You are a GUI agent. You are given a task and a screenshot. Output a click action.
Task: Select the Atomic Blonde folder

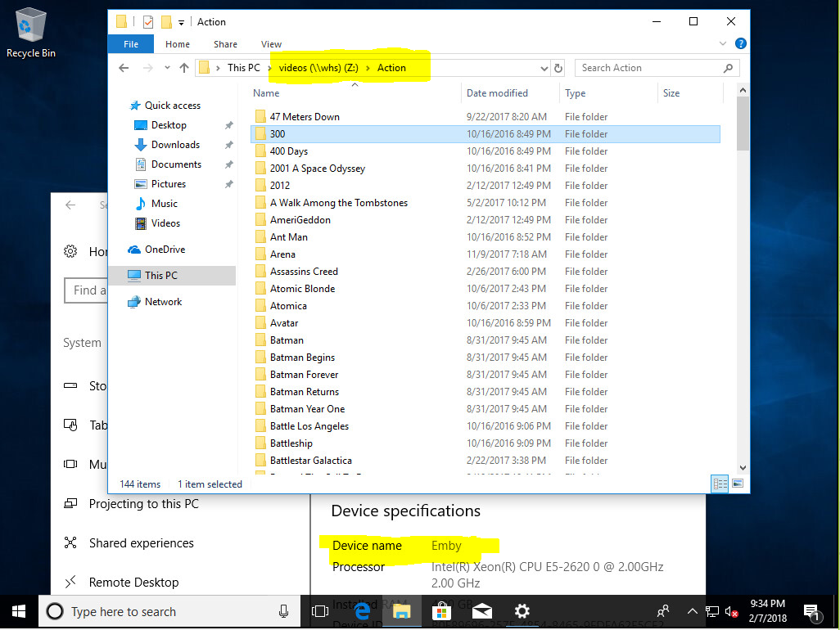click(x=302, y=289)
